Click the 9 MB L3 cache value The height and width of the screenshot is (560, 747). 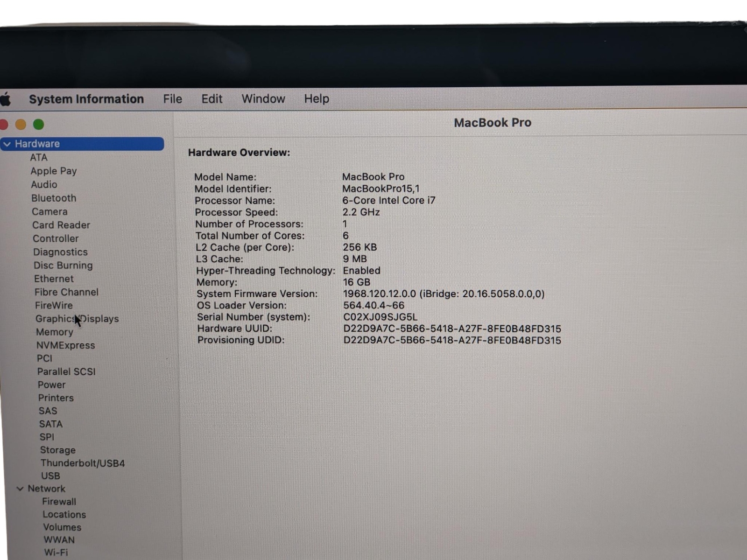pyautogui.click(x=355, y=259)
